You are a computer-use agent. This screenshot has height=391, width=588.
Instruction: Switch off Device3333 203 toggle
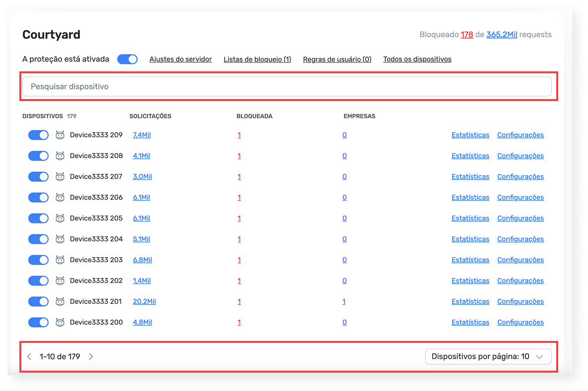pyautogui.click(x=38, y=260)
